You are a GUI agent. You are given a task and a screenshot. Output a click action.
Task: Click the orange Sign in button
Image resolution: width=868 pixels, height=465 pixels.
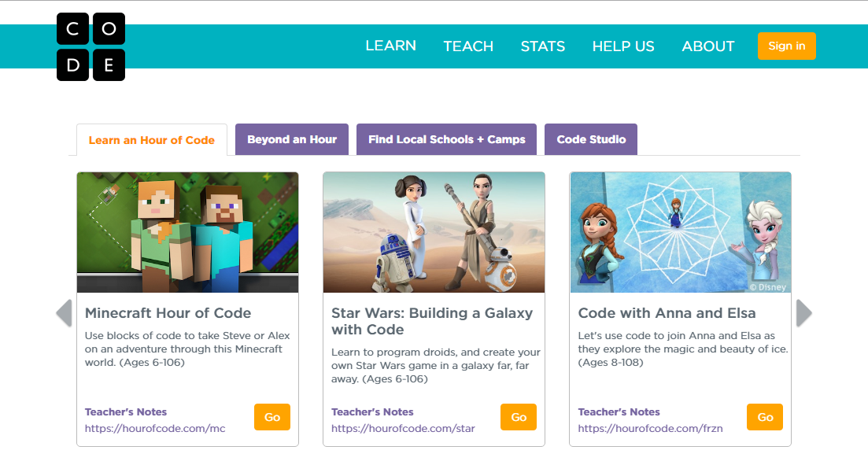pos(787,46)
